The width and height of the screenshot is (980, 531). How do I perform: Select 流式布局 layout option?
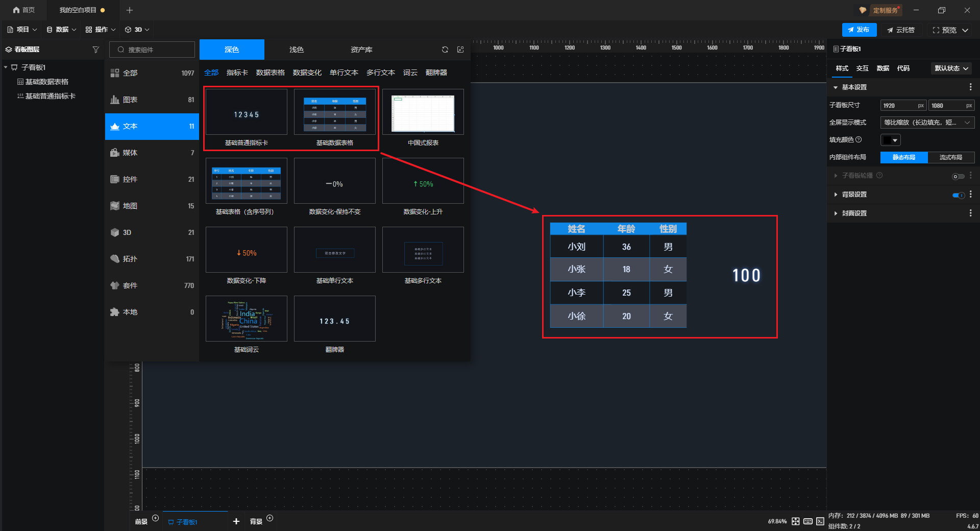(950, 157)
